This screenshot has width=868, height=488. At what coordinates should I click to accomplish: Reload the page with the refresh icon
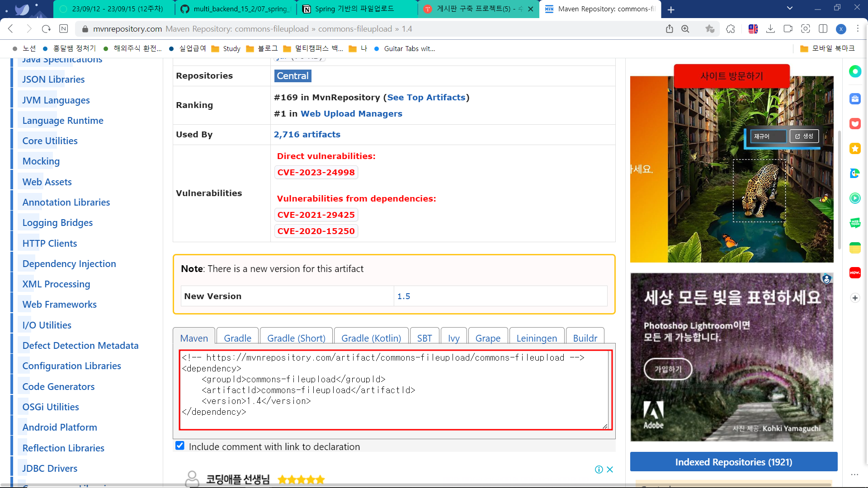point(46,29)
